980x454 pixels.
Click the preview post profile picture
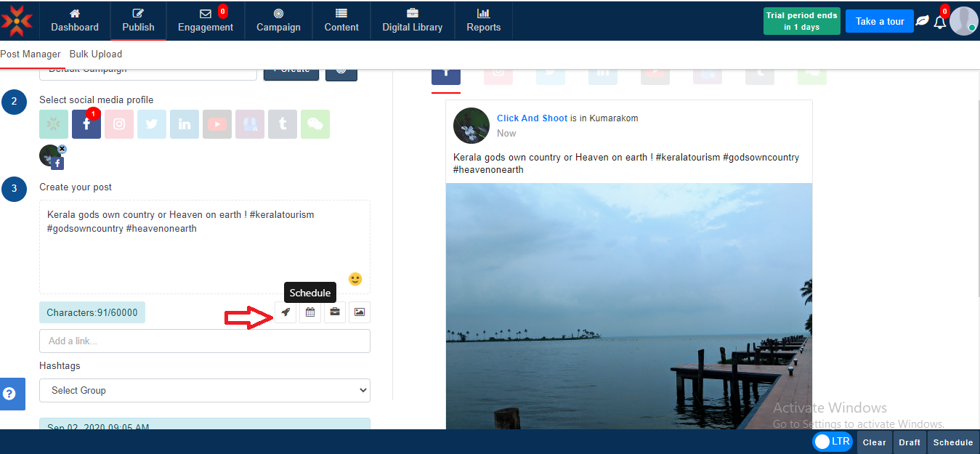pyautogui.click(x=471, y=126)
